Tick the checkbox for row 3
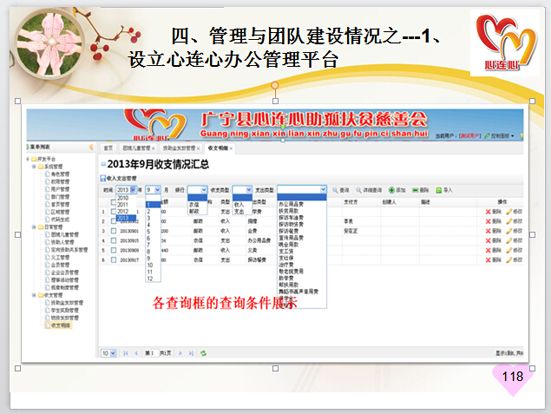 point(114,231)
